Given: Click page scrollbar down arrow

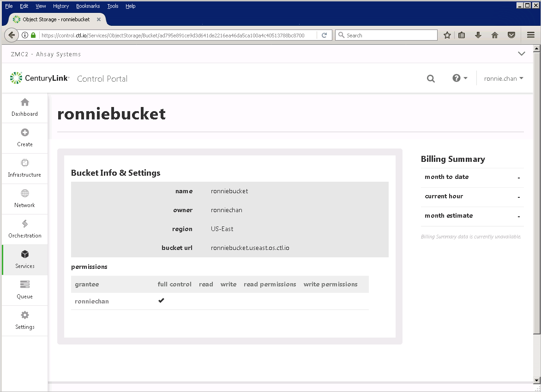Looking at the screenshot, I should point(536,380).
